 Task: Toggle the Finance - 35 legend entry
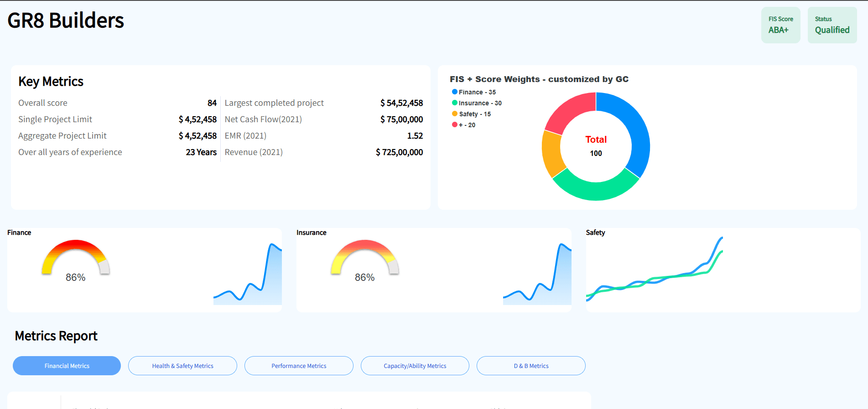[x=474, y=92]
